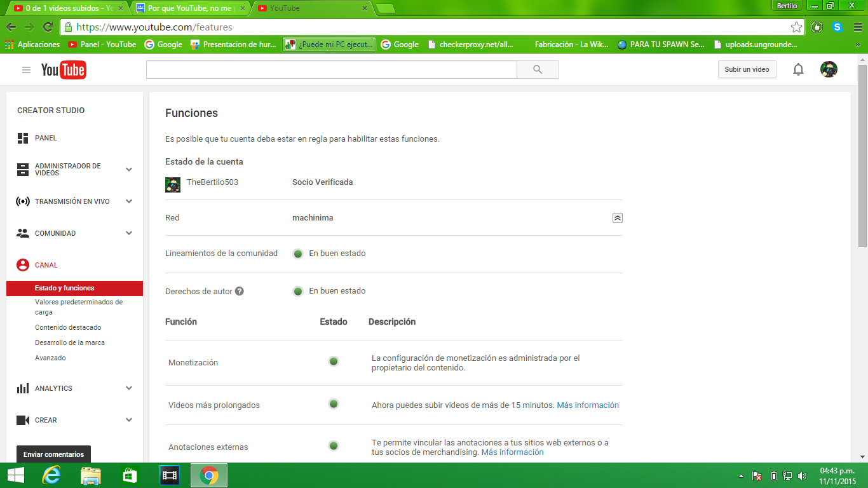Collapse the Red network details arrow
The image size is (868, 488).
(618, 218)
